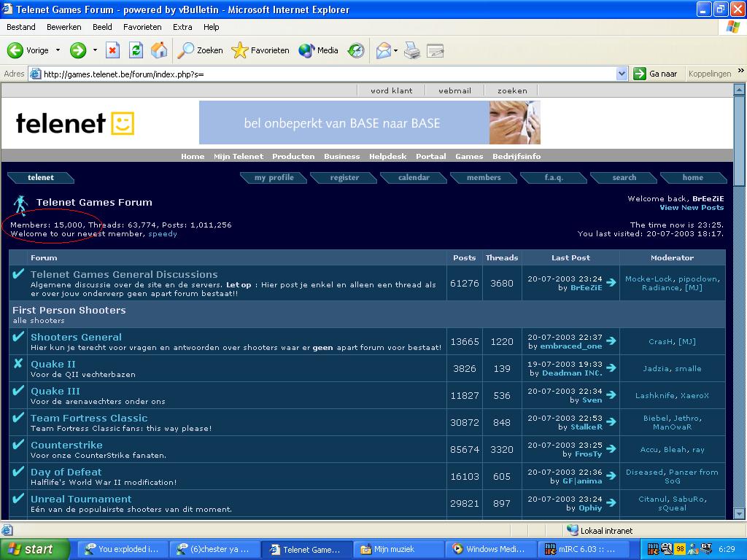Click the View New Posts link
The height and width of the screenshot is (560, 747).
692,208
